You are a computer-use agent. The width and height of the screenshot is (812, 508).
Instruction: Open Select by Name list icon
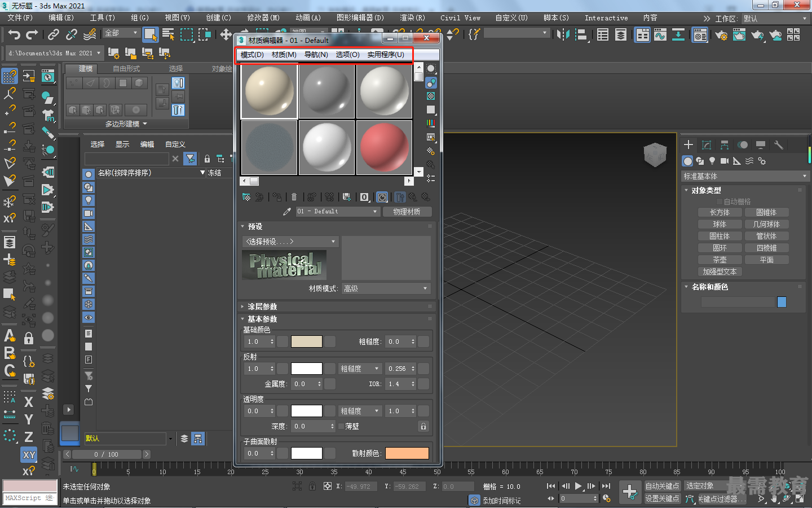coord(168,35)
